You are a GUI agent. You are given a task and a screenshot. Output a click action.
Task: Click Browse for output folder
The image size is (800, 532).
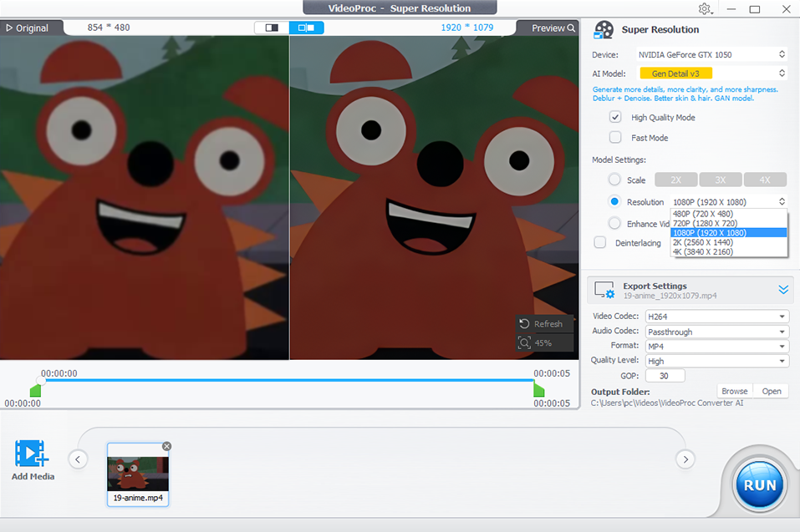pos(735,391)
